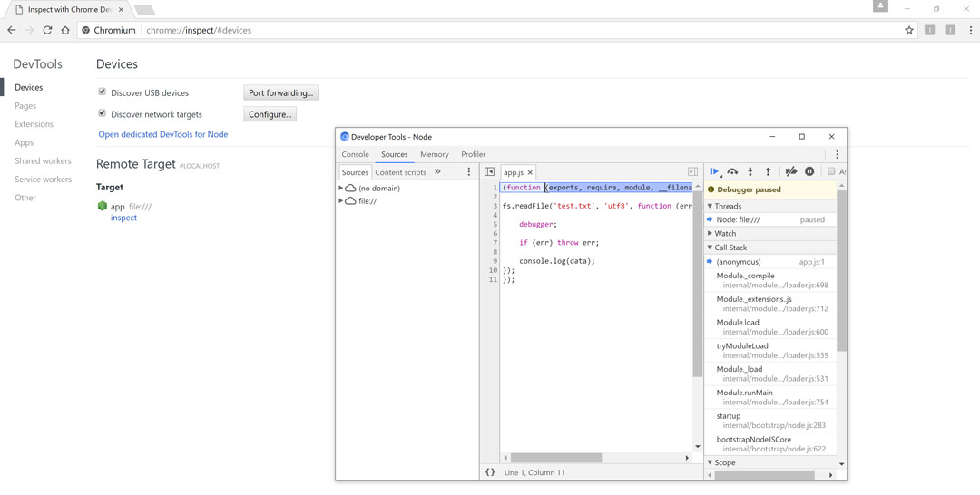Toggle Discover network targets checkbox
The image size is (980, 495).
tap(102, 113)
